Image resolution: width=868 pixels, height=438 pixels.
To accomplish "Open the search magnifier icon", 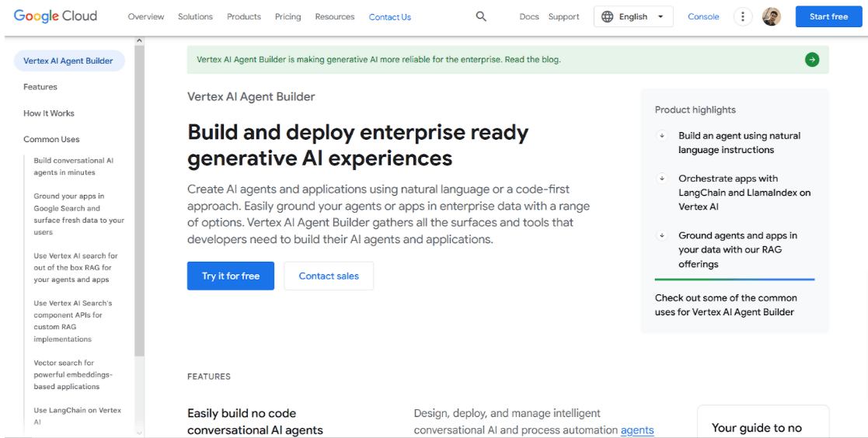I will click(481, 16).
